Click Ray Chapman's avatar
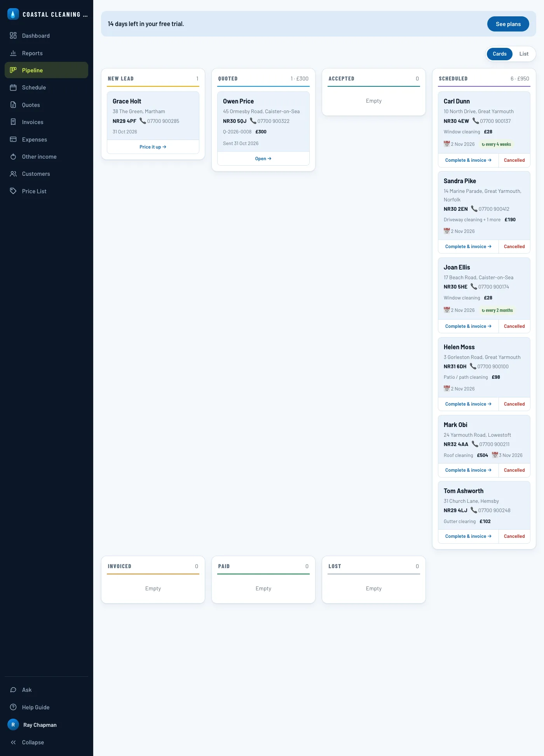Image resolution: width=544 pixels, height=756 pixels. pos(13,725)
